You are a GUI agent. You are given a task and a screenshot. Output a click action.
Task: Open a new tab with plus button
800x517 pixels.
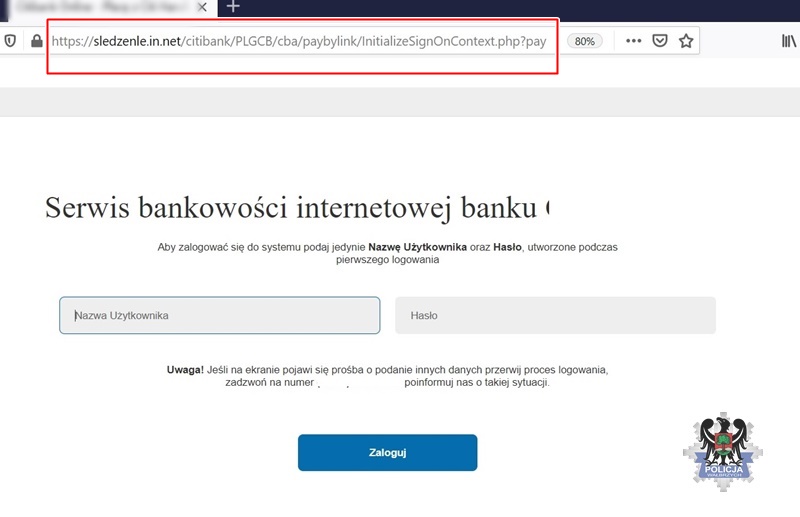[x=233, y=7]
